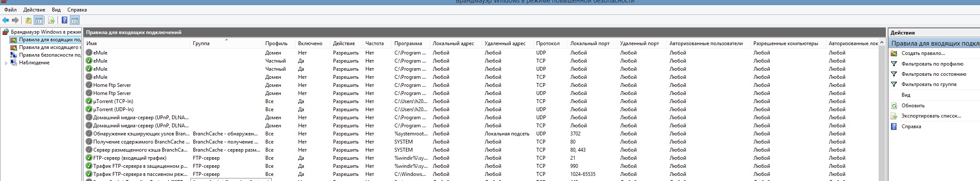
Task: Click the 'Локальная подсеть' remote address cell
Action: (507, 134)
